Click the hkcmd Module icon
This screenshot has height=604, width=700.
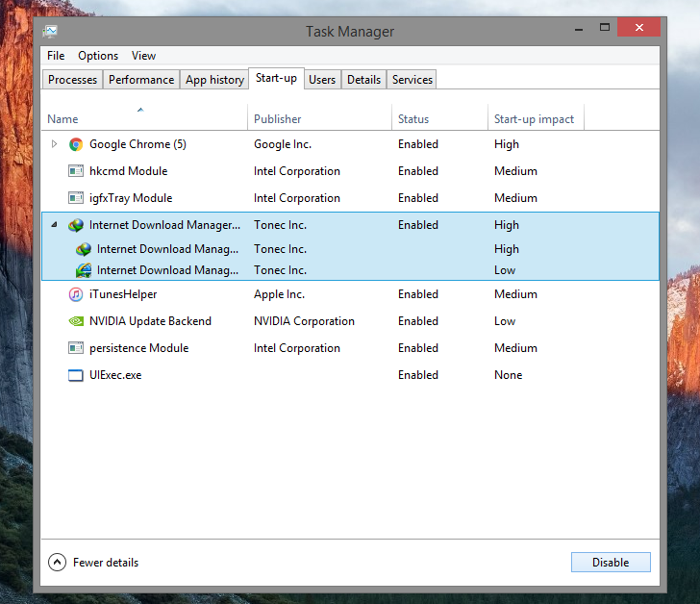[76, 171]
